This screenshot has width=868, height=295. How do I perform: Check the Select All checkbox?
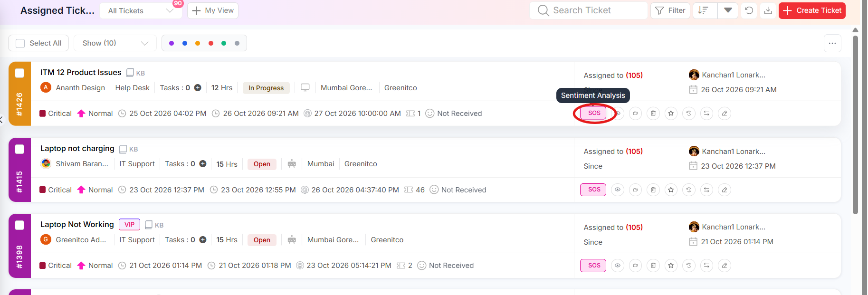pos(20,43)
